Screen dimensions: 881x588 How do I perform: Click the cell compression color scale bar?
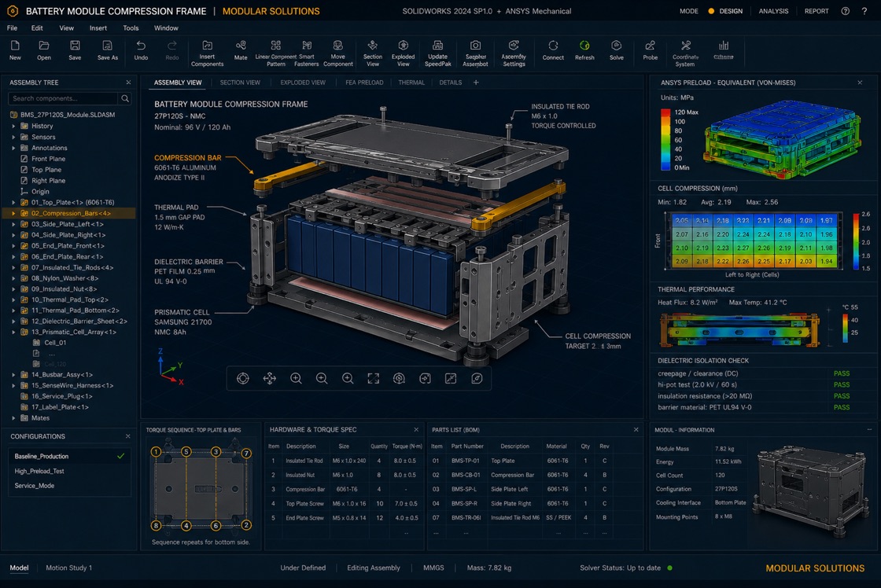(856, 241)
